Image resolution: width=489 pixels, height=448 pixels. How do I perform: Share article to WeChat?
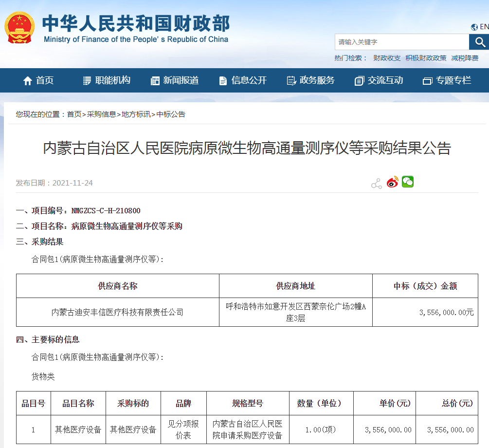[x=408, y=182]
